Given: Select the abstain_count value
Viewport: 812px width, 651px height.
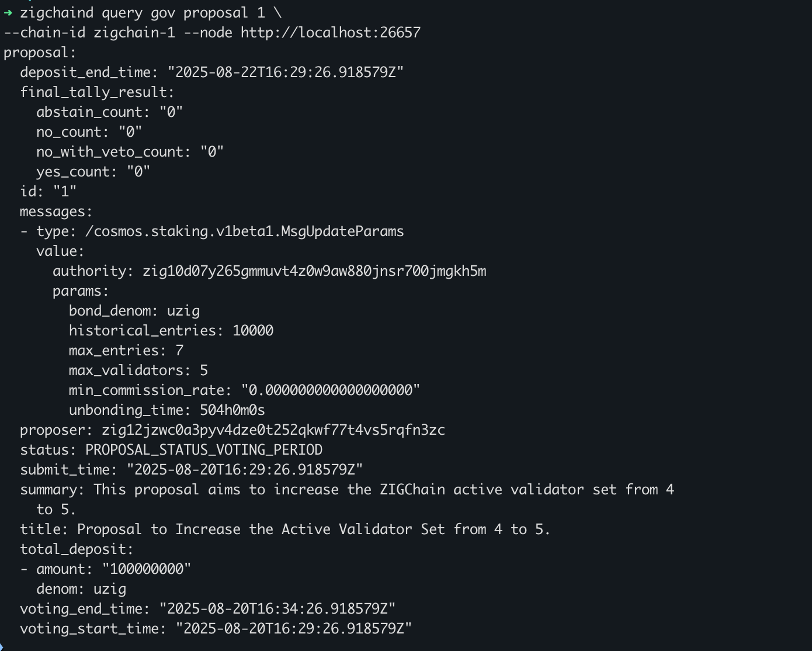Looking at the screenshot, I should (171, 112).
